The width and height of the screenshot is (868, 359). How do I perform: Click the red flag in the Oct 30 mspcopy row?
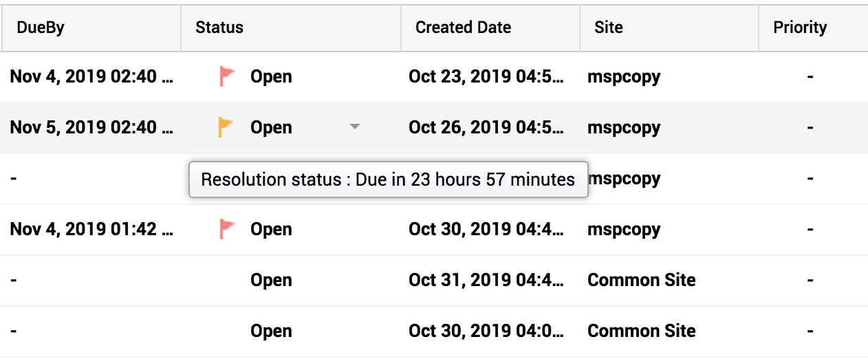(x=227, y=229)
